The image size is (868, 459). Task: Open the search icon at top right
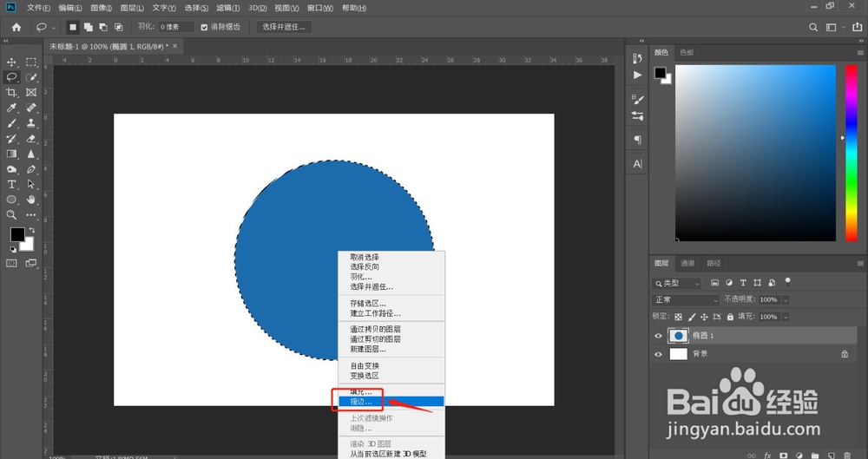tap(813, 27)
